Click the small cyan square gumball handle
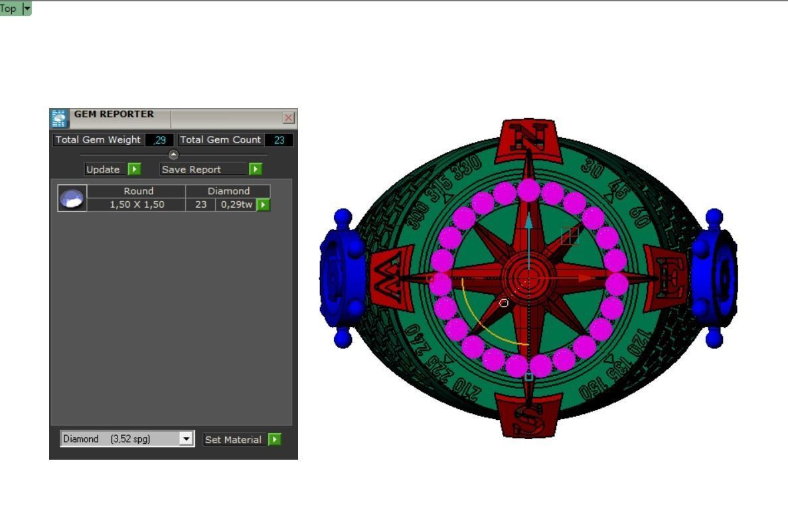 [528, 377]
